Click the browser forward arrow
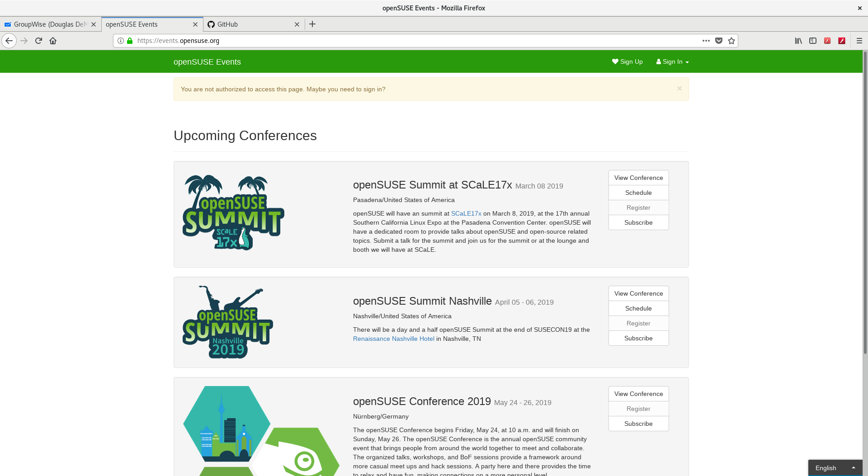This screenshot has height=476, width=868. (x=24, y=41)
